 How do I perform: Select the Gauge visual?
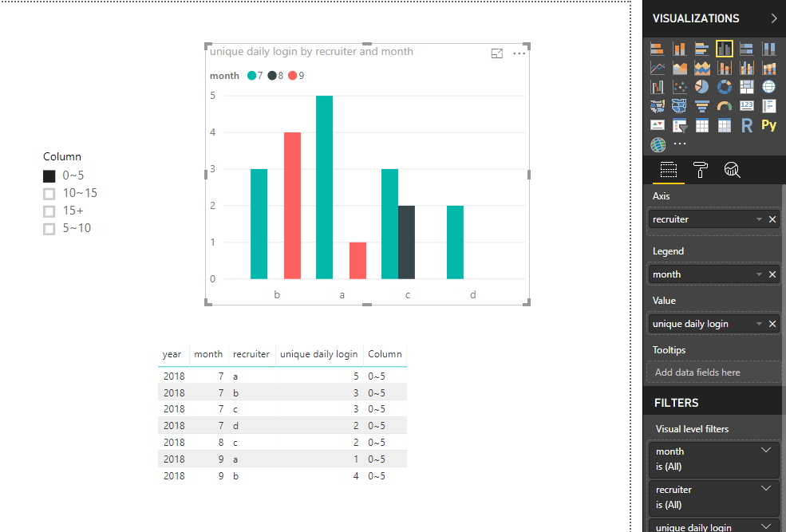pyautogui.click(x=725, y=106)
